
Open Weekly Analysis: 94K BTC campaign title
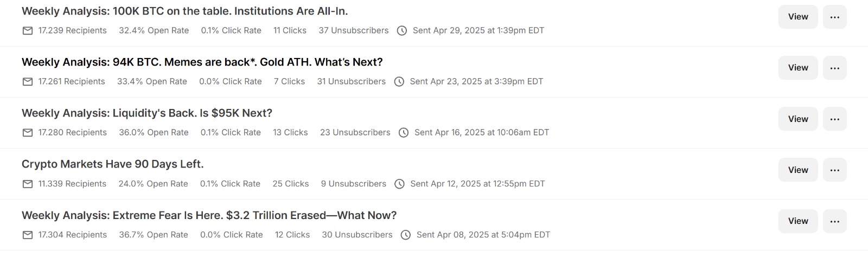[202, 62]
